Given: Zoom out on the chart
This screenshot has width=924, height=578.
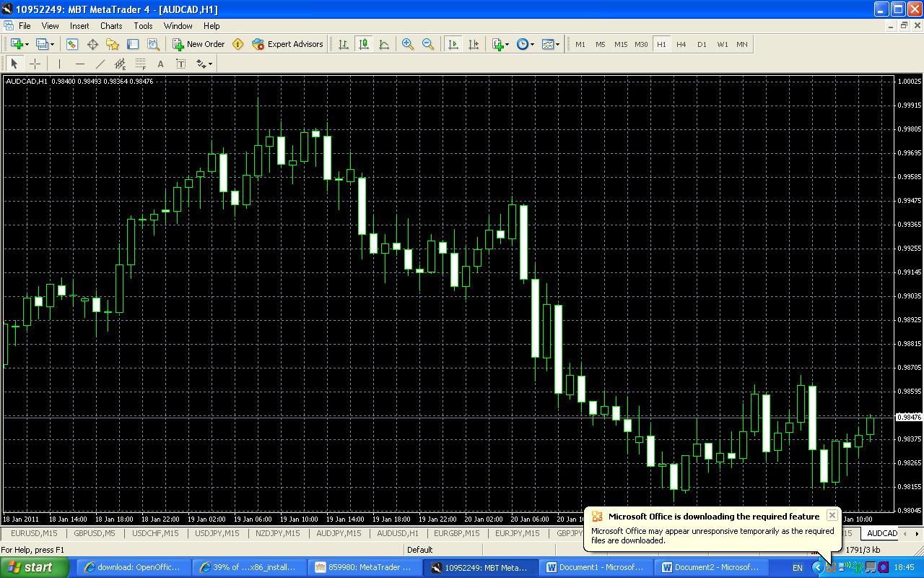Looking at the screenshot, I should [428, 44].
